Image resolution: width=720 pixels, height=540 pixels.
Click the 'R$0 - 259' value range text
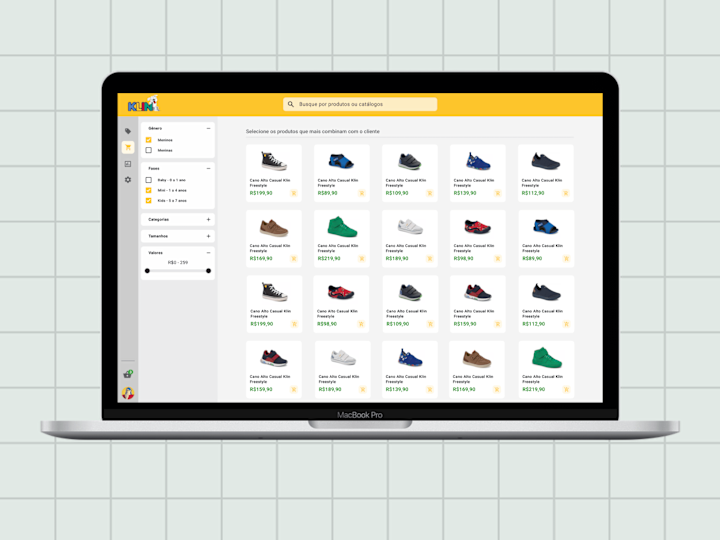click(178, 263)
